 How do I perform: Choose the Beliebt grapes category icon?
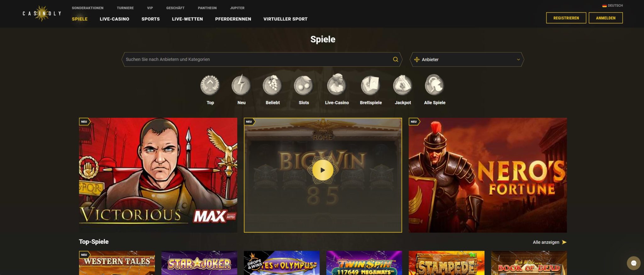coord(272,85)
